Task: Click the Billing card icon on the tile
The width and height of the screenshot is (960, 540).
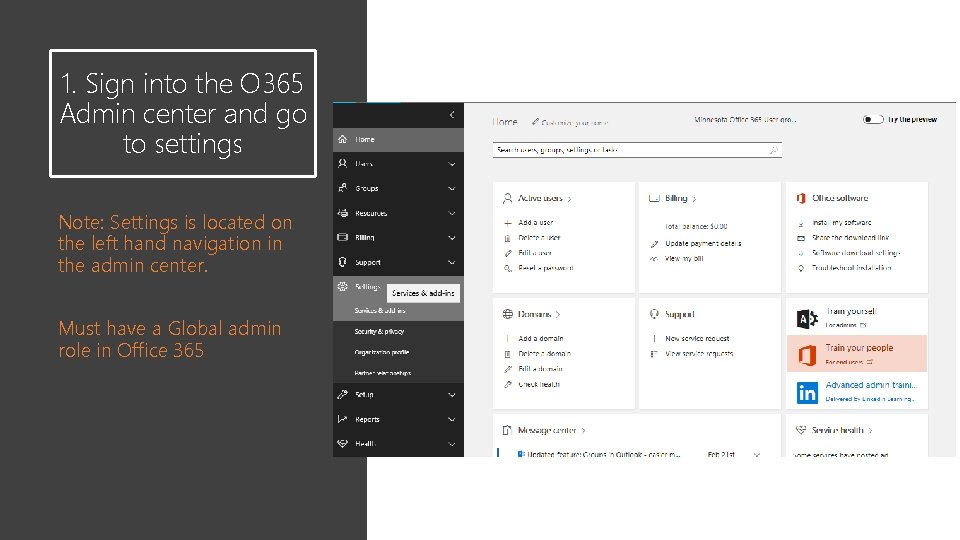Action: coord(654,198)
